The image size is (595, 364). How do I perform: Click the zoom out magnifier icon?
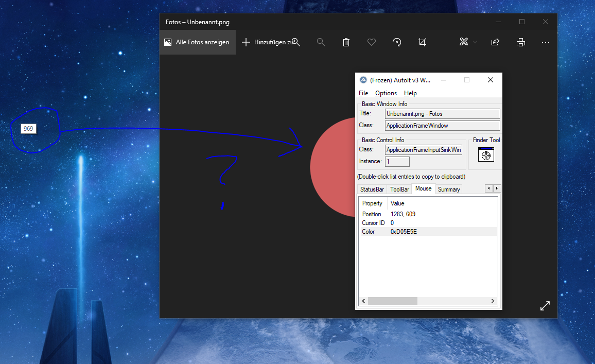click(x=321, y=42)
